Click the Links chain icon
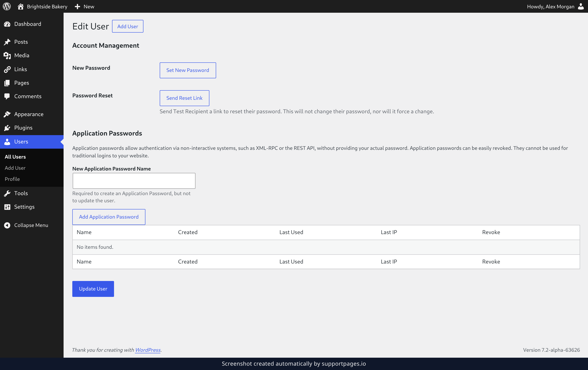Image resolution: width=588 pixels, height=370 pixels. [7, 69]
